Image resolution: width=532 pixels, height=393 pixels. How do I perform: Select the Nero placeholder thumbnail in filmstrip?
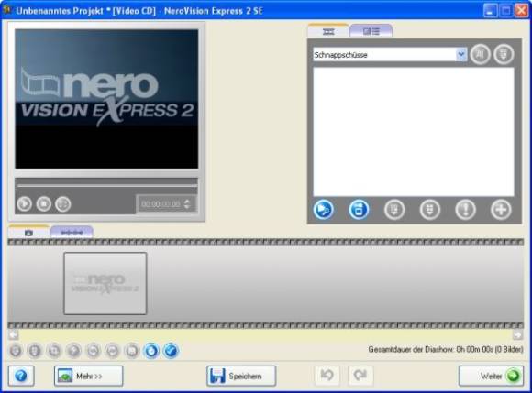click(105, 283)
